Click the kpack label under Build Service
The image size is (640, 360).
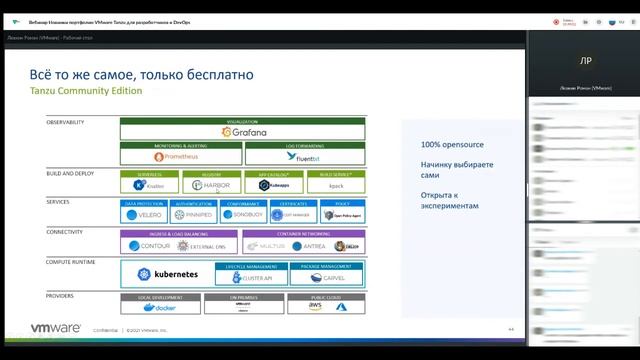[x=336, y=186]
